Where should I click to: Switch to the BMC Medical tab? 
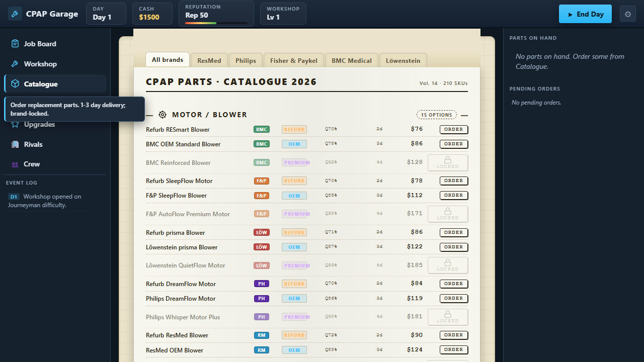click(x=352, y=60)
